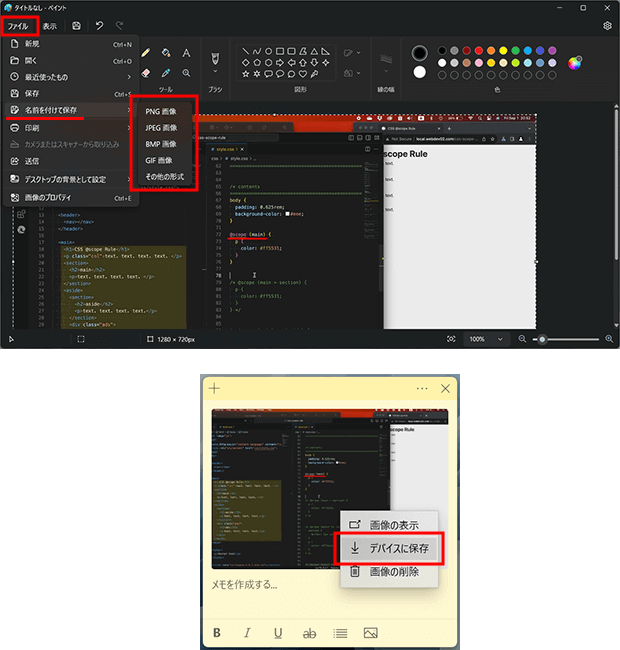Select the Fill bucket tool
620x650 pixels.
pos(166,53)
